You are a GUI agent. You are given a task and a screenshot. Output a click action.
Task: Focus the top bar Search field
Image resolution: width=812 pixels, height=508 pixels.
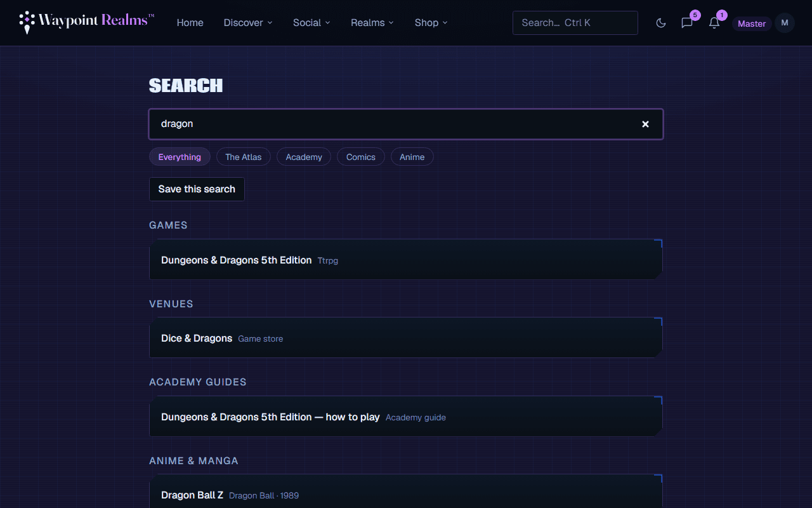click(575, 23)
